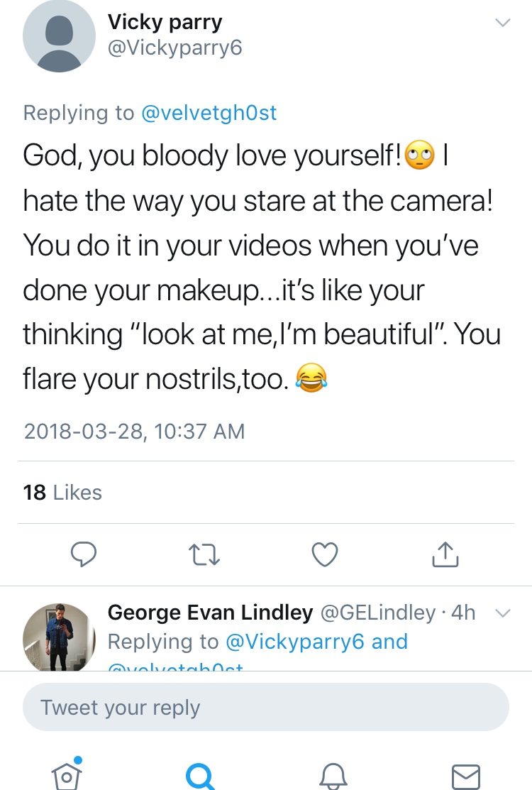Expand the chevron menu on Vicky parry's tweet
This screenshot has height=790, width=532.
[502, 23]
